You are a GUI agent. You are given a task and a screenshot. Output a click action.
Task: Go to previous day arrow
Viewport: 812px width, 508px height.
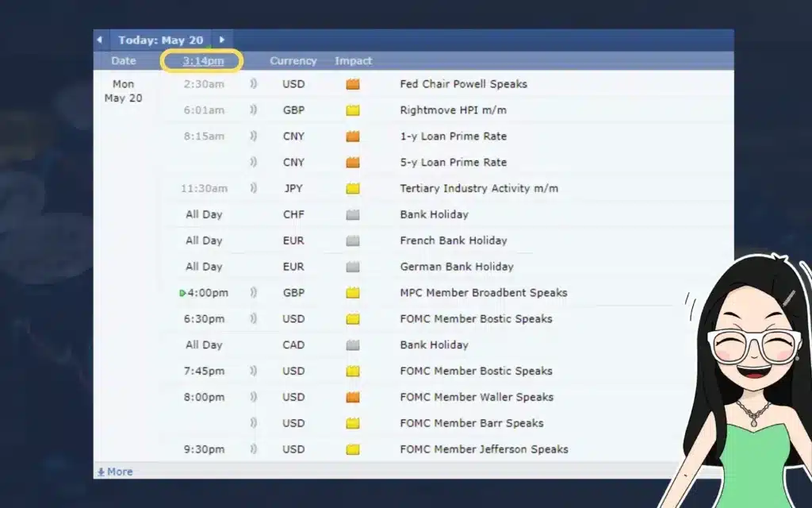coord(99,40)
